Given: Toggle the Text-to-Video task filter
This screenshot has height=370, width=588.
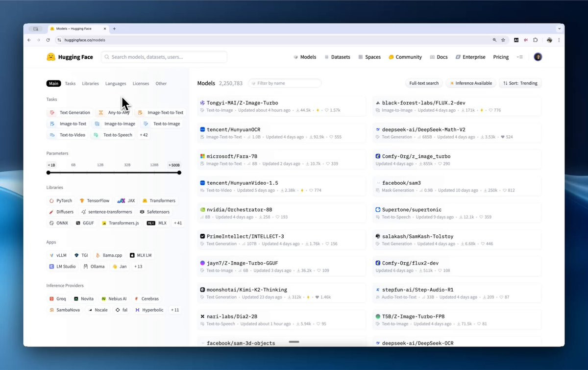Looking at the screenshot, I should coord(68,135).
